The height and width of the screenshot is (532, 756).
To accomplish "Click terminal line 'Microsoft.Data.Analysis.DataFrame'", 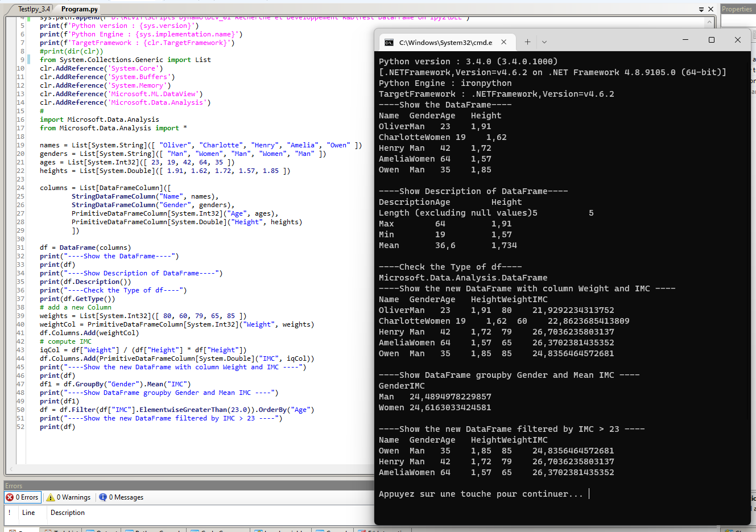I will (463, 278).
